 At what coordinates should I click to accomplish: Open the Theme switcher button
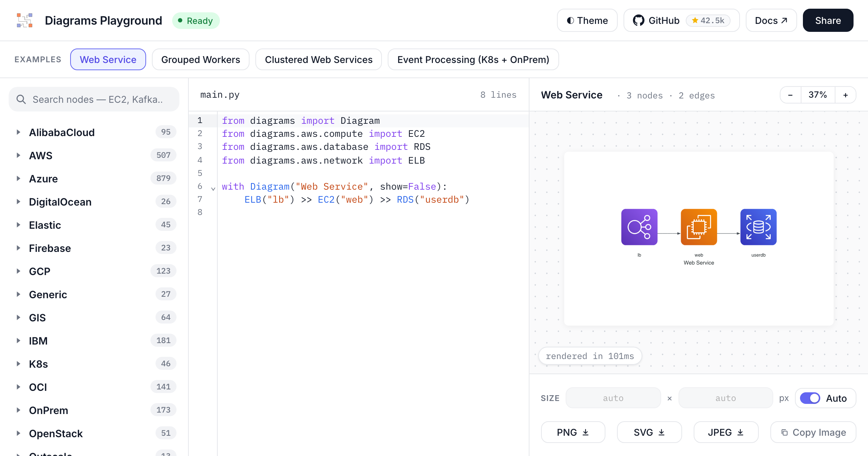pos(587,21)
